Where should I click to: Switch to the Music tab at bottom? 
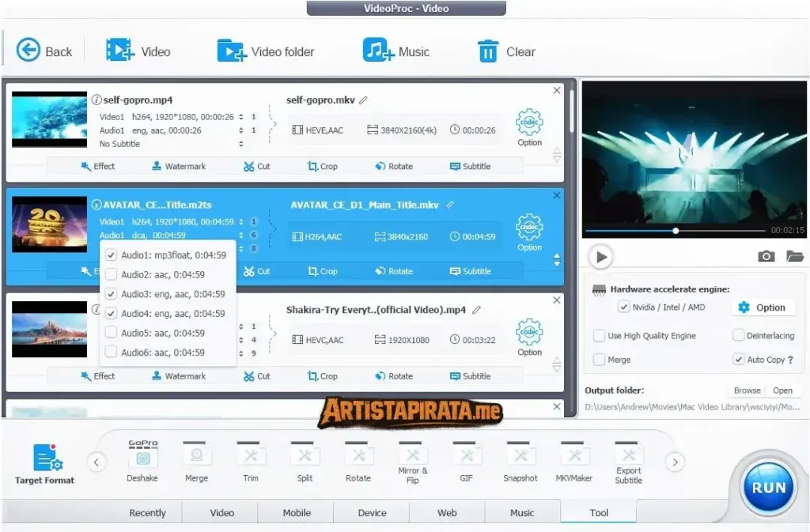click(522, 512)
